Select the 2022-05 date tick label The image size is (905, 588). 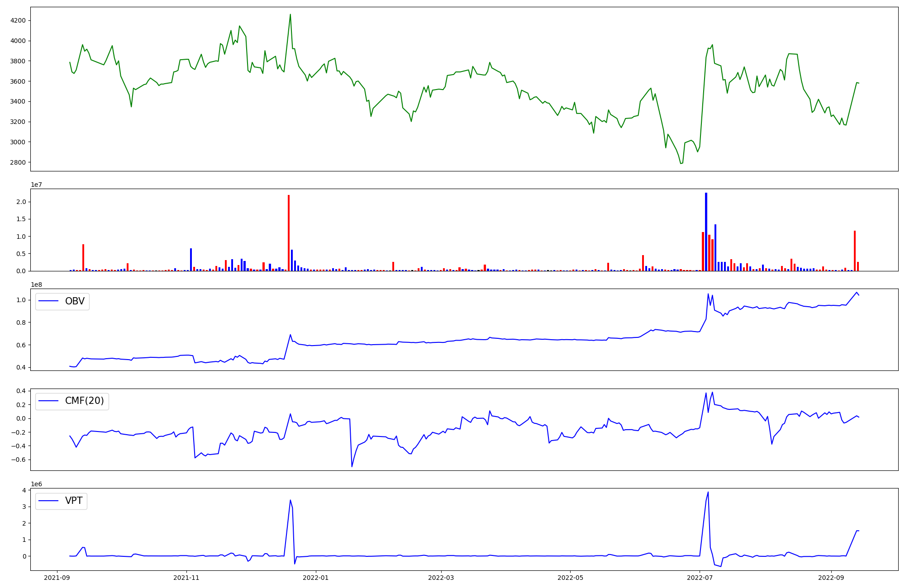tap(570, 578)
